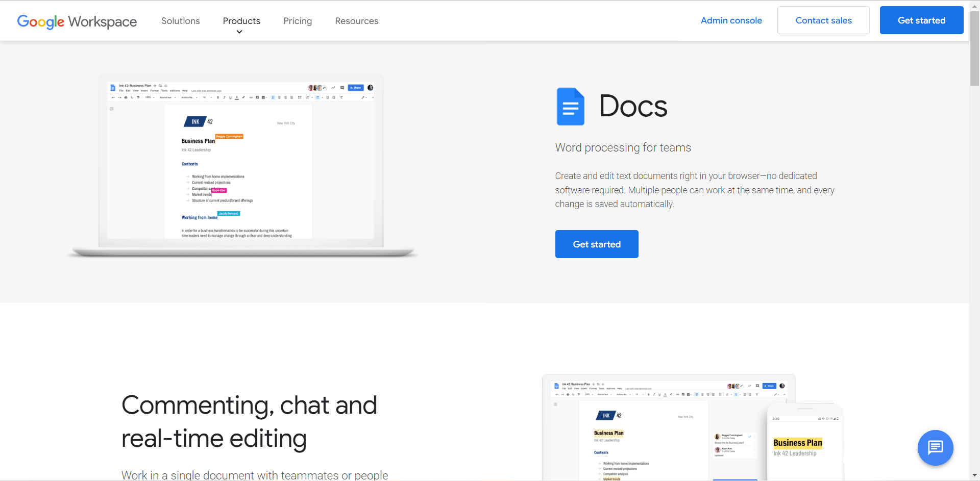The height and width of the screenshot is (481, 980).
Task: Click the blue Docs product icon
Action: [x=570, y=107]
